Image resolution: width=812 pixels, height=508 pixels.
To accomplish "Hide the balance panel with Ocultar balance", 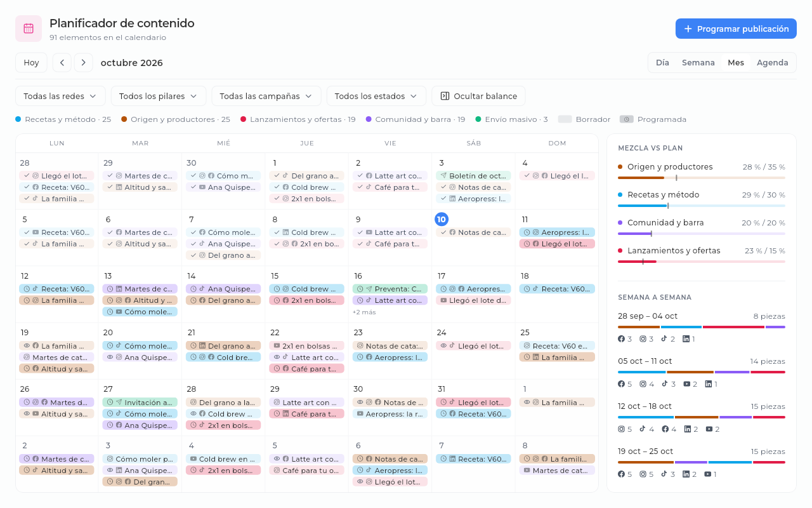I will pyautogui.click(x=478, y=96).
